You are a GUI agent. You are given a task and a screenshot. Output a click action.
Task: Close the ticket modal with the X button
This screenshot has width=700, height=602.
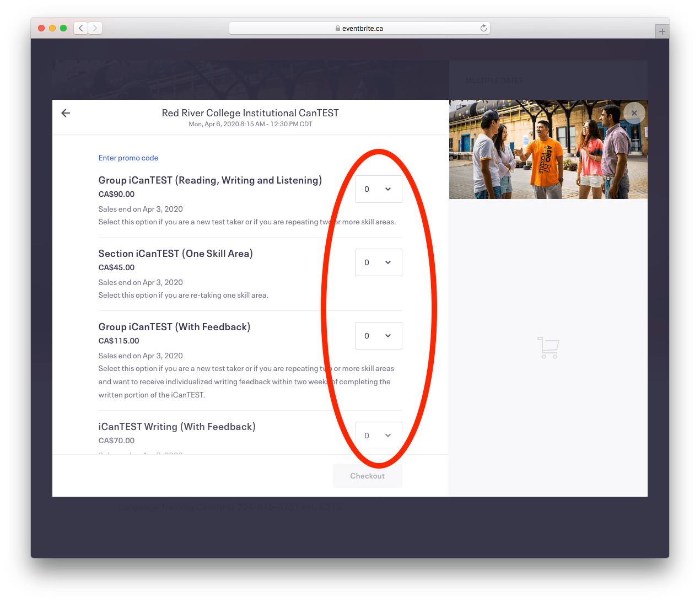tap(634, 113)
